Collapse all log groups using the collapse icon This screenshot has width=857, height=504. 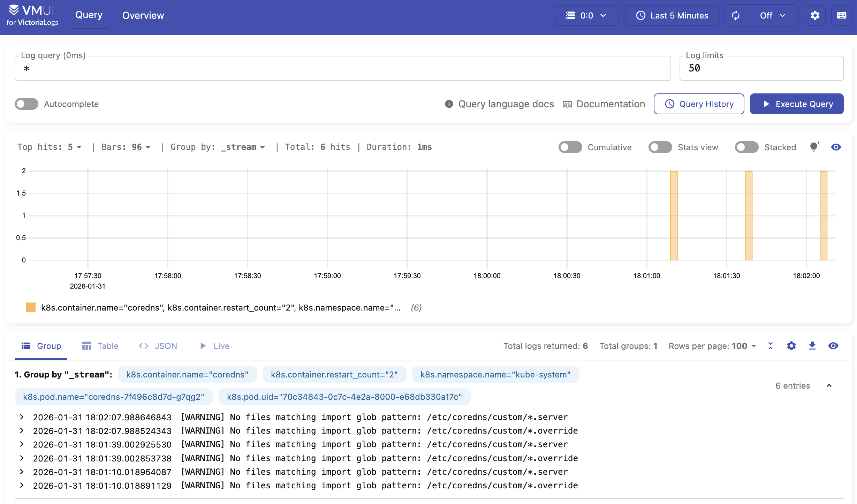pyautogui.click(x=771, y=346)
